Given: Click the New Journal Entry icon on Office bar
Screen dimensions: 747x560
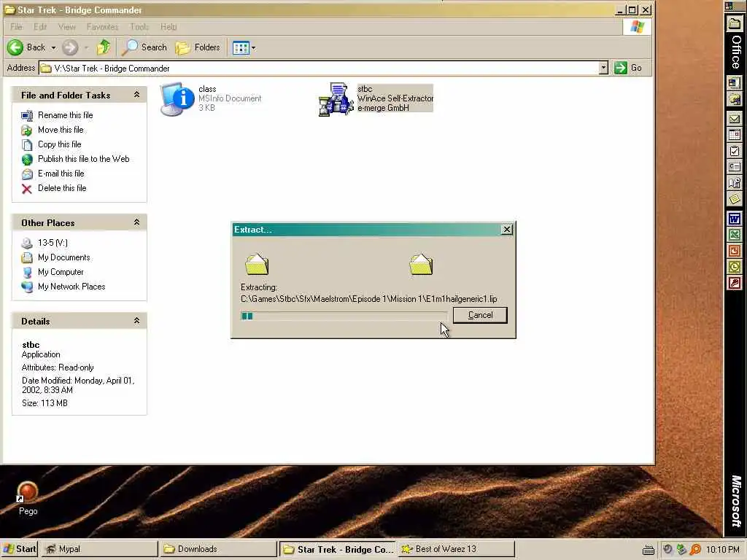Looking at the screenshot, I should click(x=734, y=183).
